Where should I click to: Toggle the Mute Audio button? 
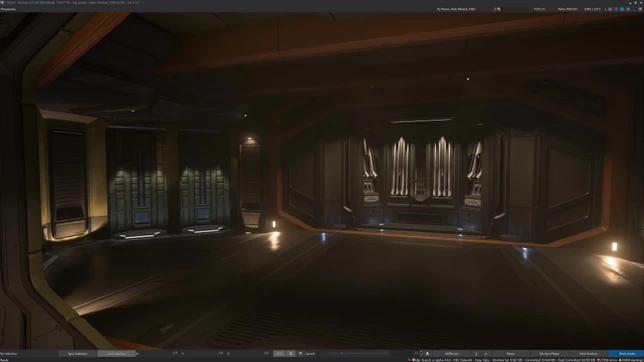click(x=627, y=353)
